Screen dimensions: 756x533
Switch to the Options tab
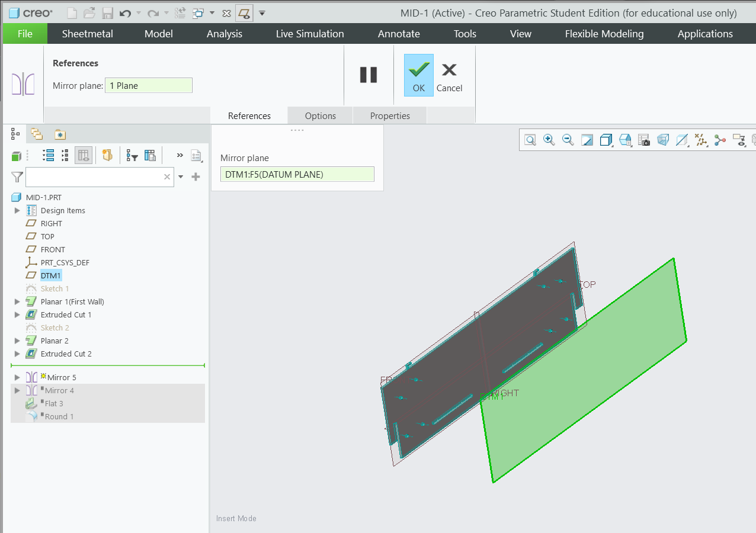[x=320, y=115]
